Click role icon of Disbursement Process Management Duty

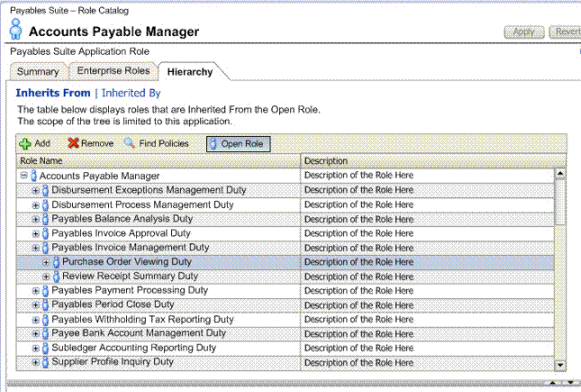click(x=45, y=205)
